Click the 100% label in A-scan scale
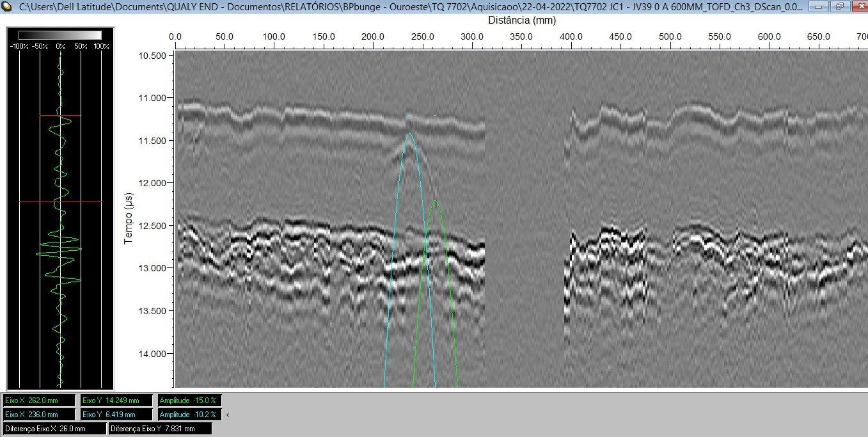The width and height of the screenshot is (868, 437). coord(102,47)
